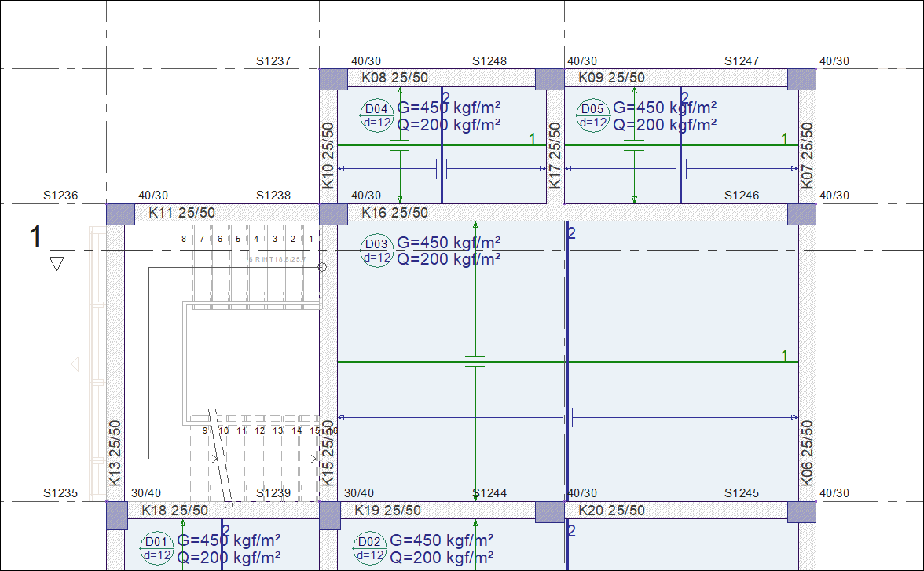Select the K19 25/50 beam label
The image size is (924, 571).
tap(388, 511)
